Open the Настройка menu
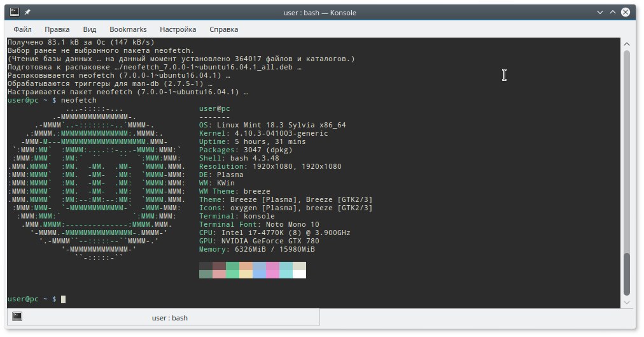Image resolution: width=644 pixels, height=337 pixels. [x=178, y=29]
